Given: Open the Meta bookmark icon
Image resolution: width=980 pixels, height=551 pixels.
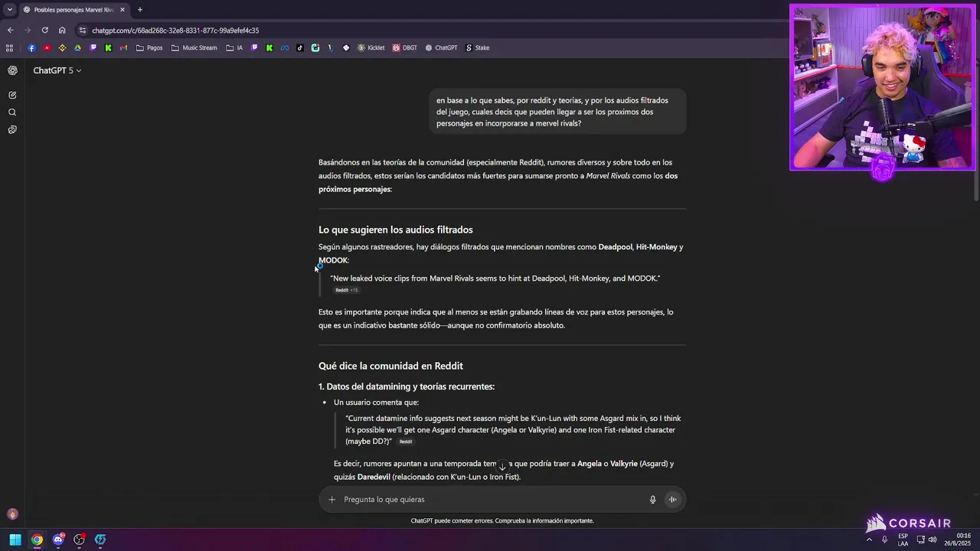Looking at the screenshot, I should [285, 47].
